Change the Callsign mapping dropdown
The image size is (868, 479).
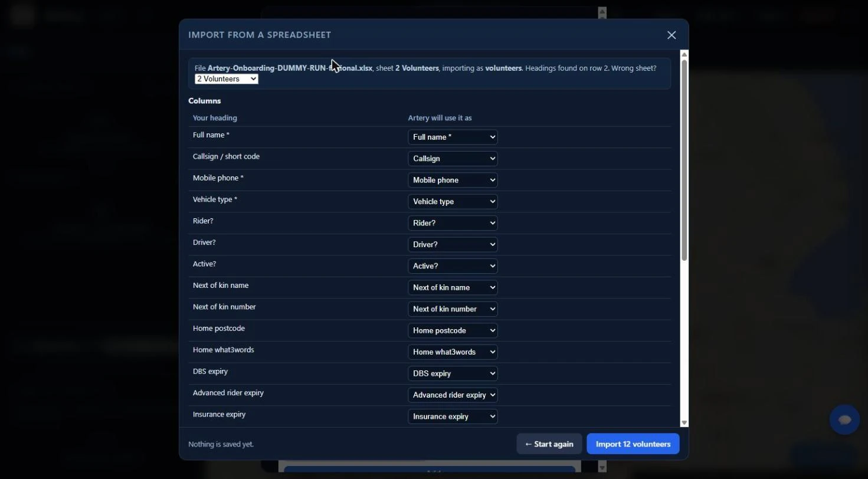[x=453, y=159]
